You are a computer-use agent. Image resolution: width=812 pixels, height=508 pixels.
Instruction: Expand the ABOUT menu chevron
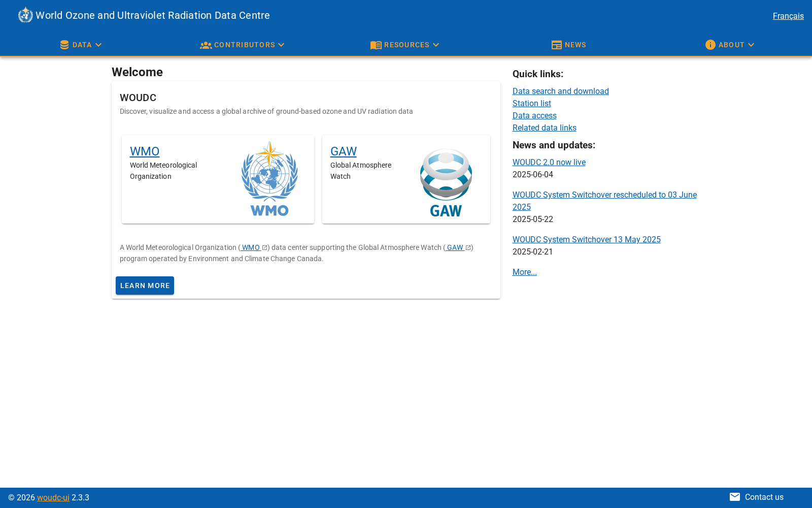(751, 45)
